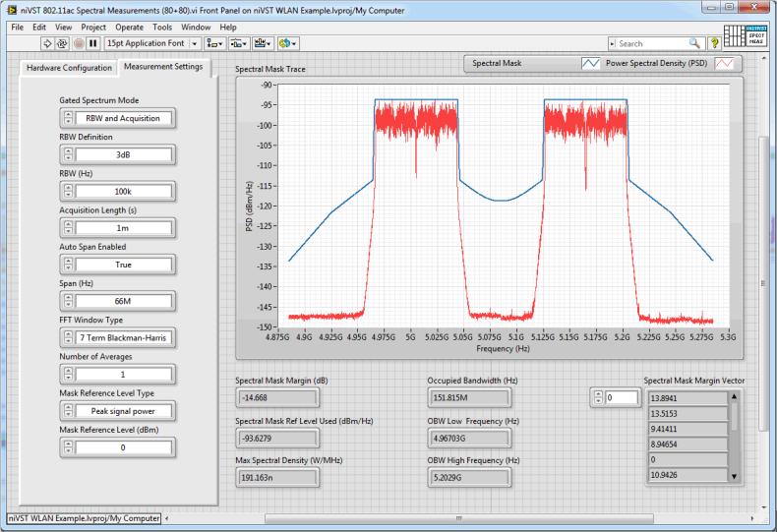Click the Spectral Mask Margin Vector index stepper

(x=596, y=397)
